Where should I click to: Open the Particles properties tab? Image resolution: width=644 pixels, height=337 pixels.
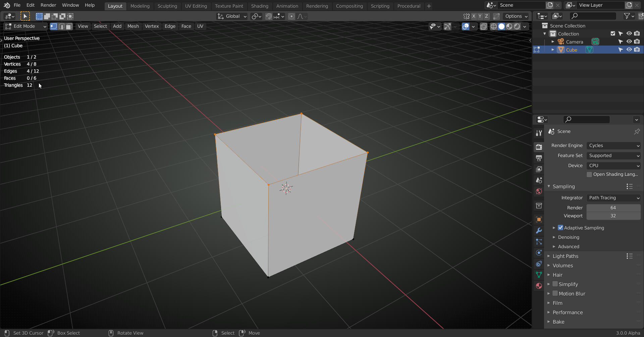(x=539, y=242)
